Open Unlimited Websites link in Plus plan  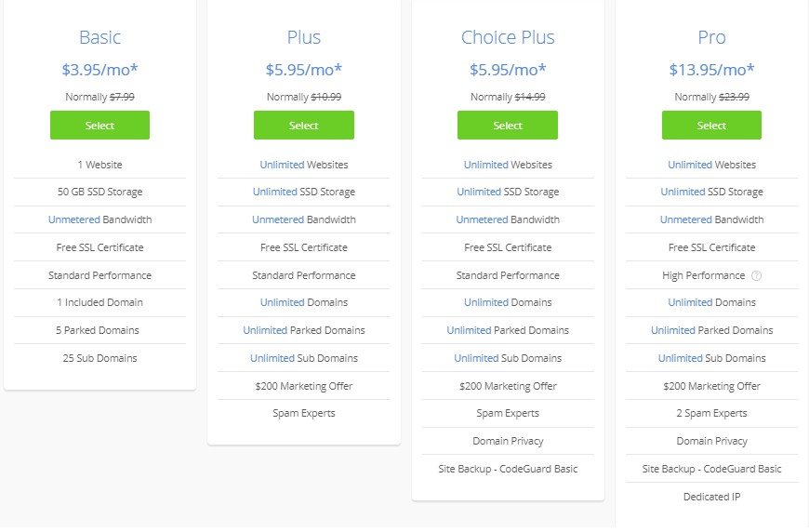pos(282,165)
